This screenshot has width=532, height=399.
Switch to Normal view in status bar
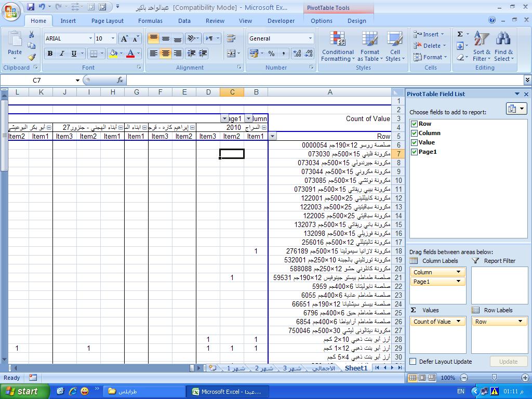pyautogui.click(x=413, y=378)
